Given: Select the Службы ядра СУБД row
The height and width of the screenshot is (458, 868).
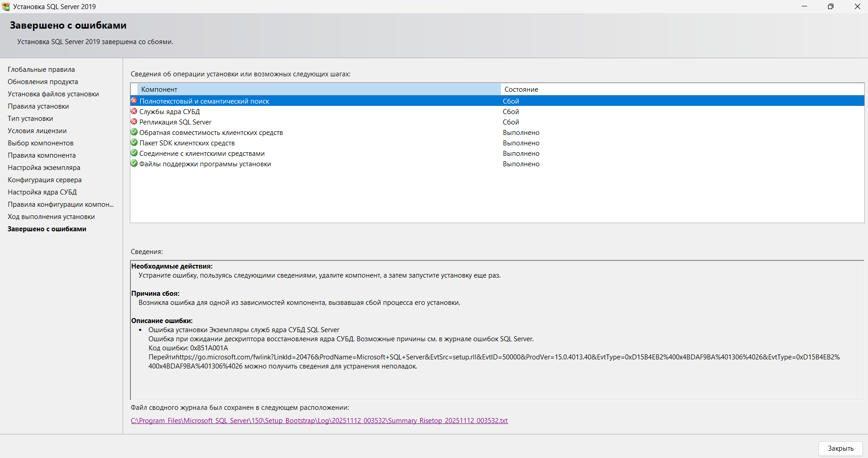Looking at the screenshot, I should 497,112.
